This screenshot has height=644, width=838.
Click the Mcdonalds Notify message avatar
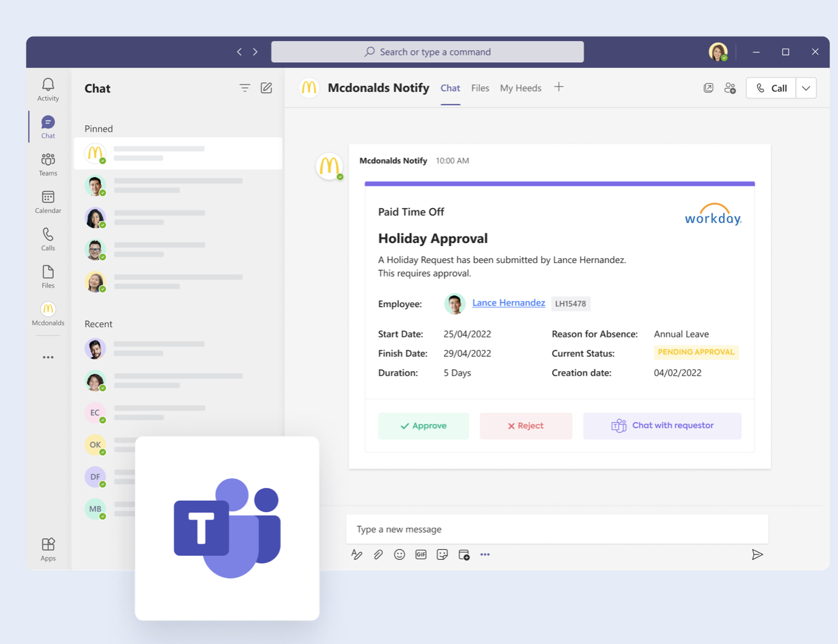(330, 166)
